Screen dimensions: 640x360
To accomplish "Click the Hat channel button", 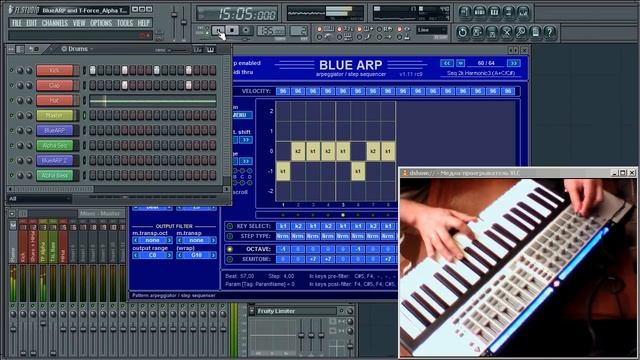I will pyautogui.click(x=55, y=100).
